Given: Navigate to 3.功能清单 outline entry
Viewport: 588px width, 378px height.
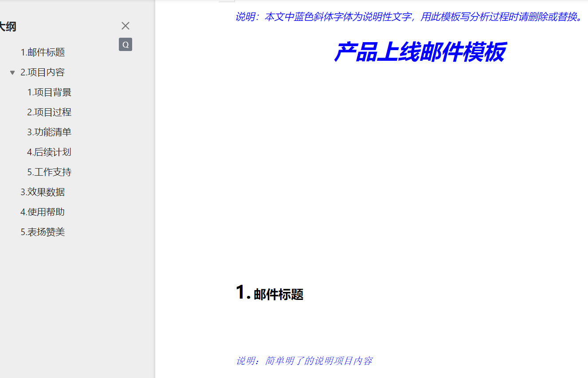Looking at the screenshot, I should tap(49, 132).
